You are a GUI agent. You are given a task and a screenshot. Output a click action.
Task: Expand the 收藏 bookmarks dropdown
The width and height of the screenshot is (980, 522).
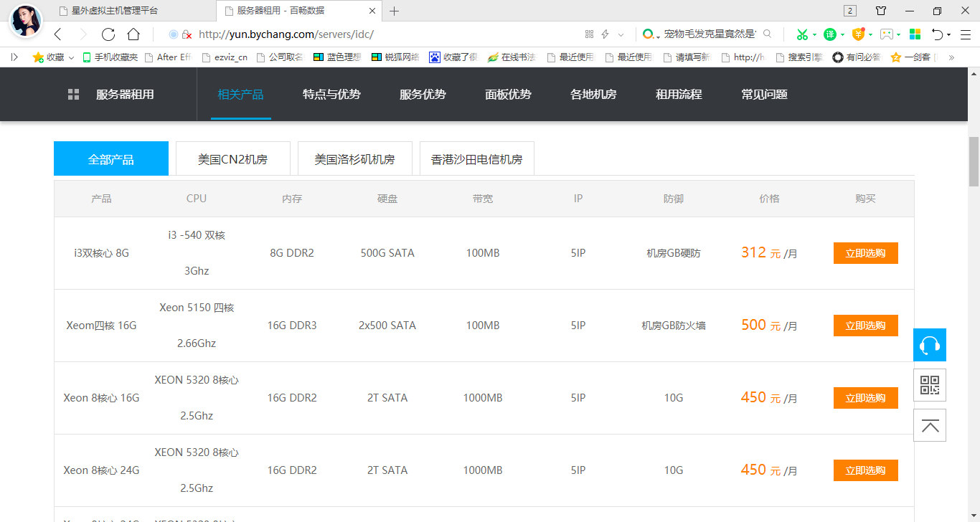[x=71, y=57]
